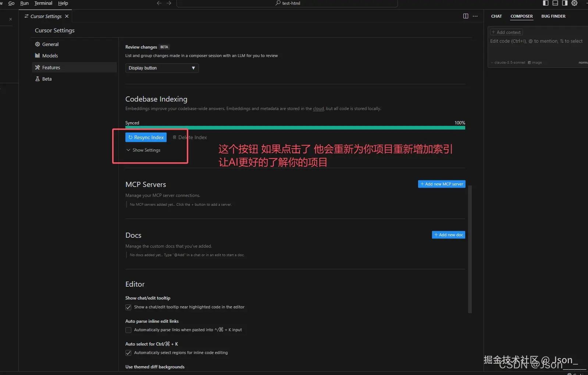The height and width of the screenshot is (375, 588).
Task: Click the image attach icon in composer
Action: tap(529, 63)
